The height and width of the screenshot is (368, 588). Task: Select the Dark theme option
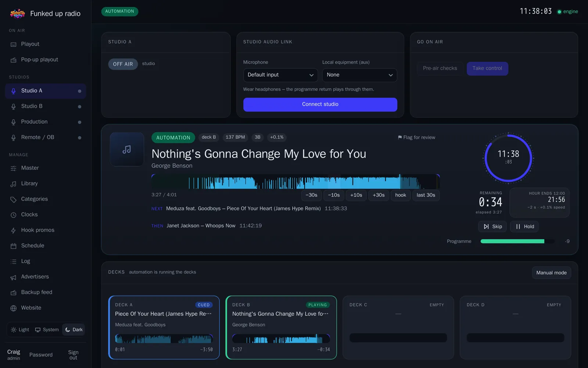pos(73,330)
